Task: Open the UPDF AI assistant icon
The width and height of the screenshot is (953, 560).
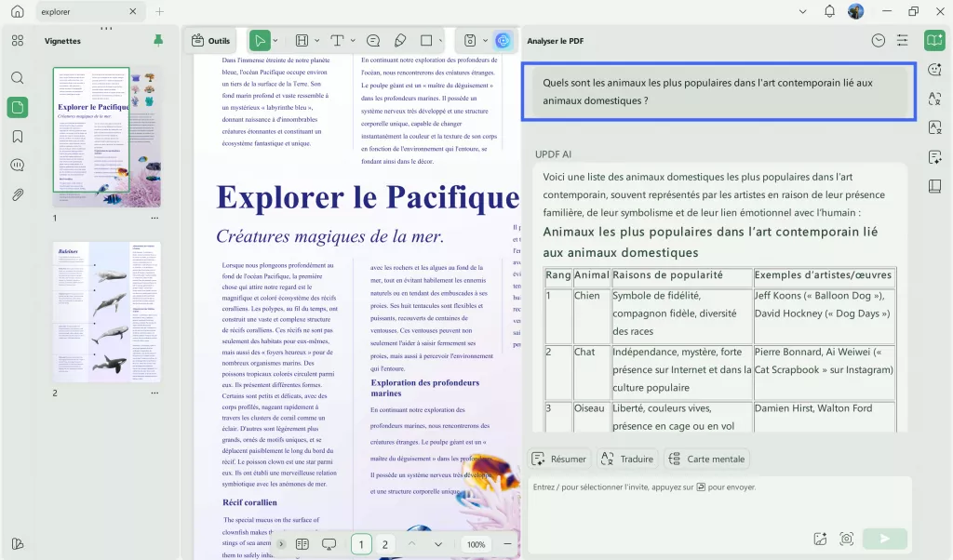Action: [503, 40]
